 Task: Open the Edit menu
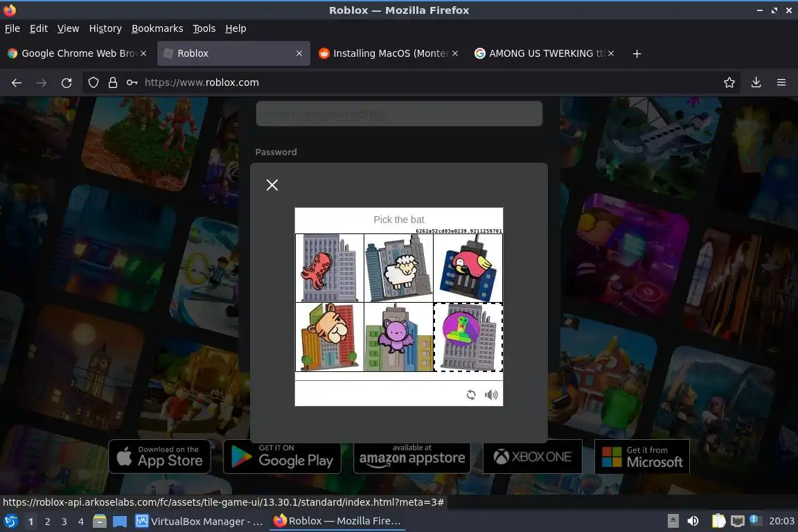pos(39,28)
